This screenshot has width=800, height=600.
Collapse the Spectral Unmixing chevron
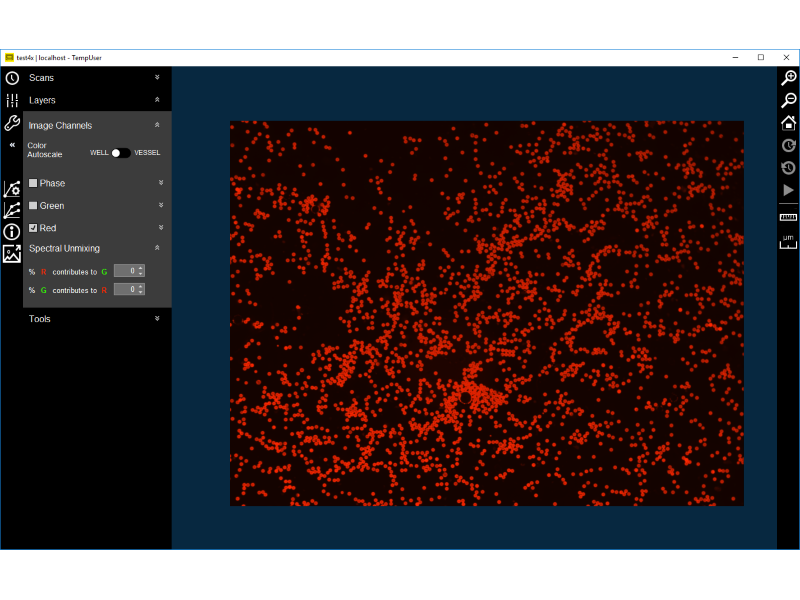pos(157,247)
